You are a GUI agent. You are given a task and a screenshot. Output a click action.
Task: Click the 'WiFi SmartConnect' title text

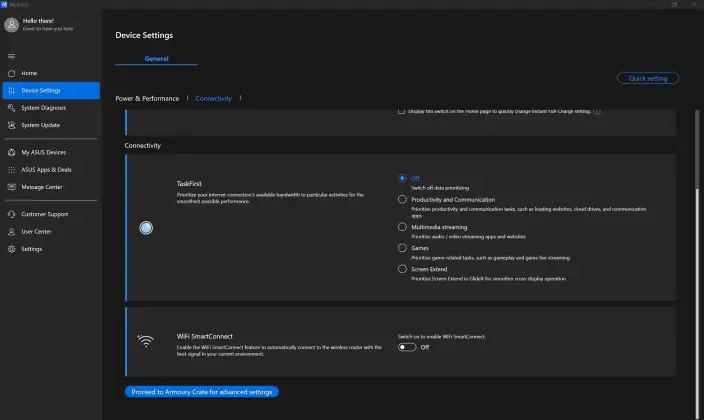pos(205,336)
